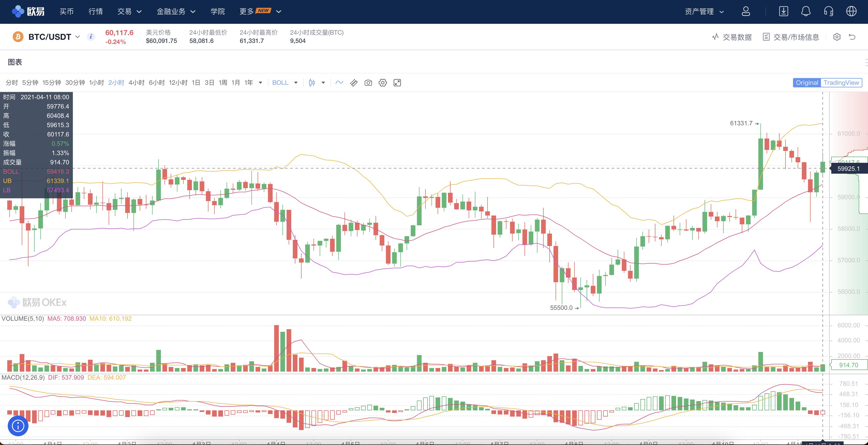
Task: Select the line chart wave icon
Action: (339, 83)
